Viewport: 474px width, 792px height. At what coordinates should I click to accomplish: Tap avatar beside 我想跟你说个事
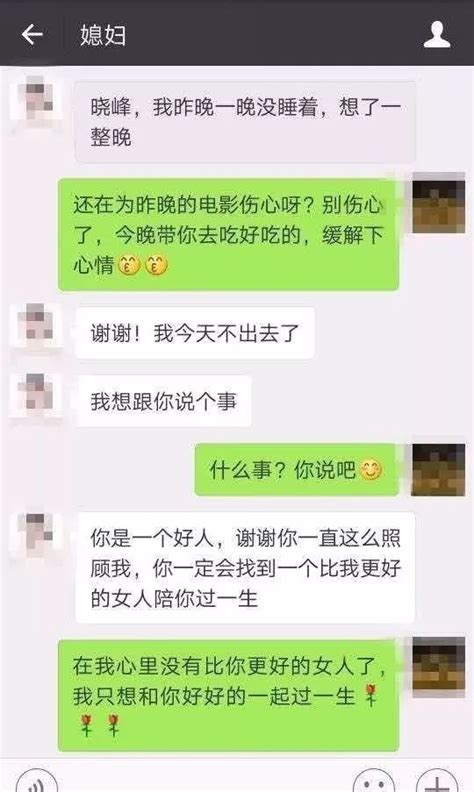click(x=36, y=395)
